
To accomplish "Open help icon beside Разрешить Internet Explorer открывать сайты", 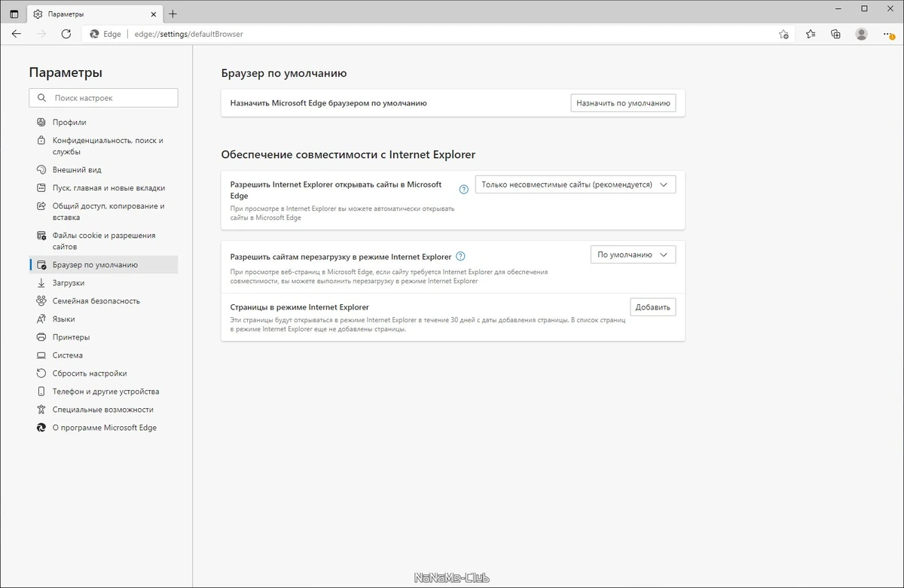I will point(464,190).
